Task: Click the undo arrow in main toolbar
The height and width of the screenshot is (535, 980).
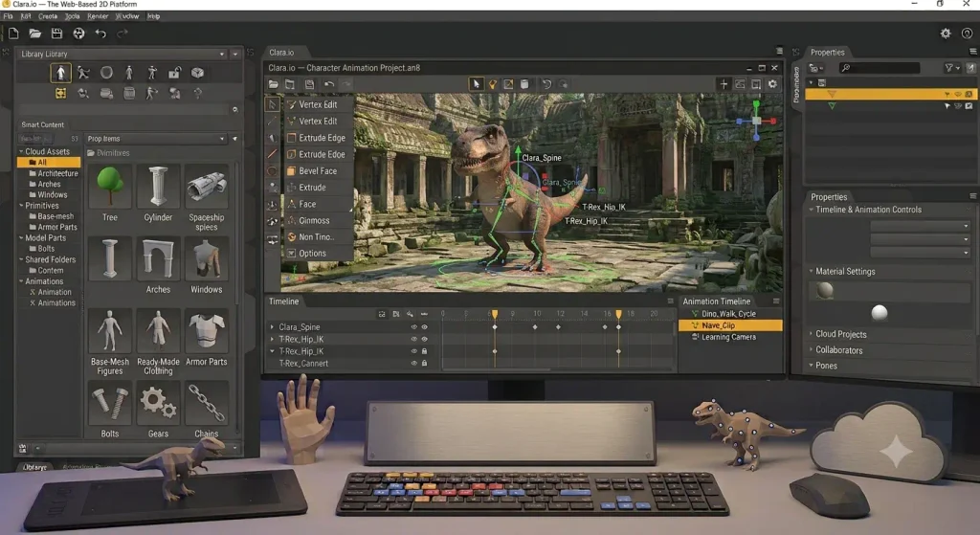Action: point(100,33)
